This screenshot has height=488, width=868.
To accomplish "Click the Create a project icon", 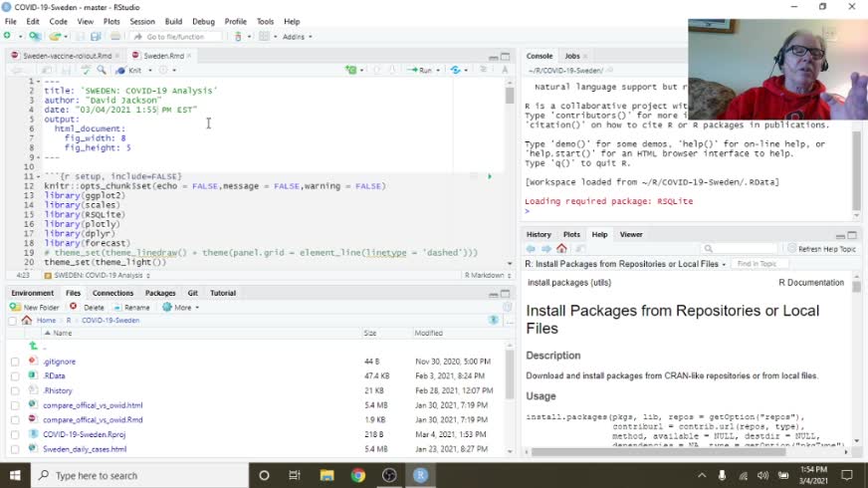I will (34, 36).
